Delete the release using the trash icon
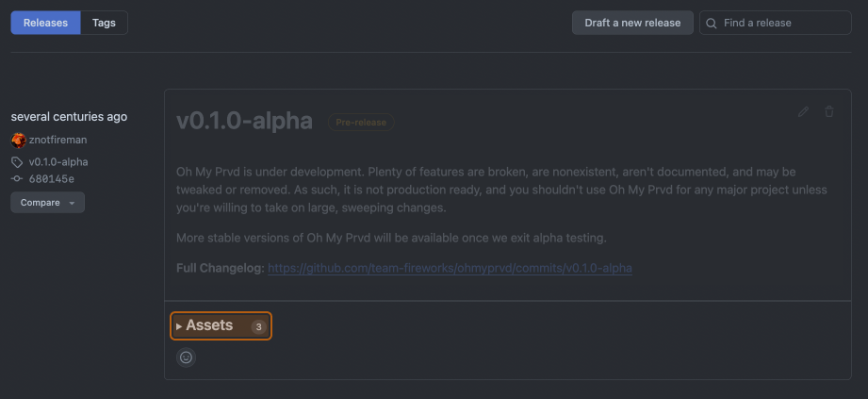The height and width of the screenshot is (399, 868). pos(829,111)
